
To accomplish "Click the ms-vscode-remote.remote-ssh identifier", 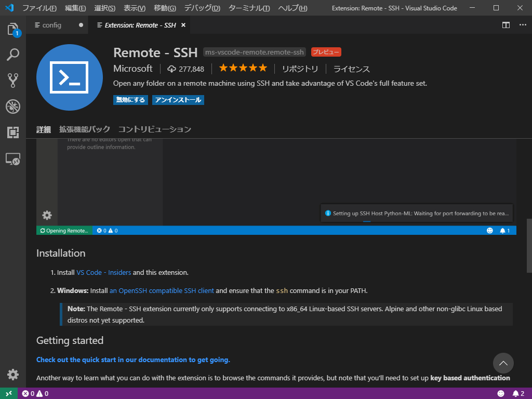I will pyautogui.click(x=255, y=52).
